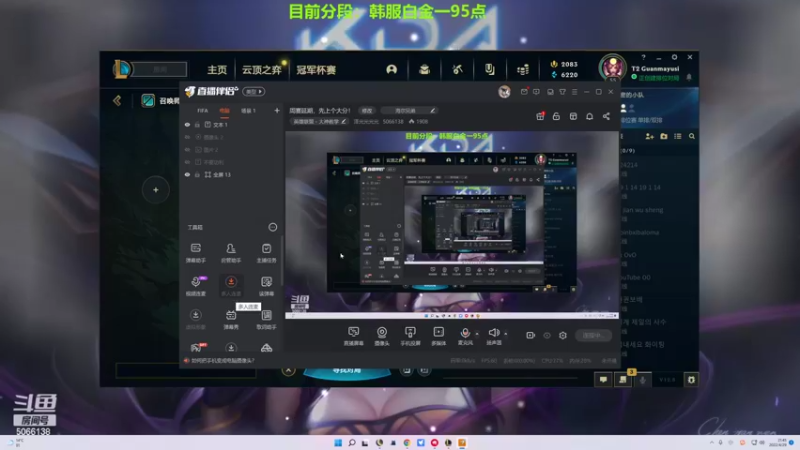Open 云顶之弈 tab in League client

pos(261,70)
